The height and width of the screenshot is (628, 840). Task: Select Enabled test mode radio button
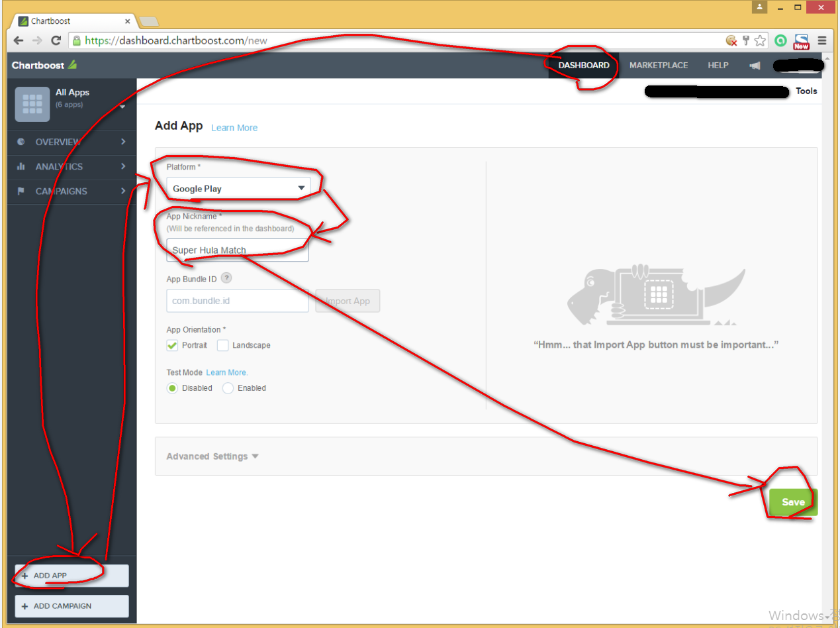(228, 388)
